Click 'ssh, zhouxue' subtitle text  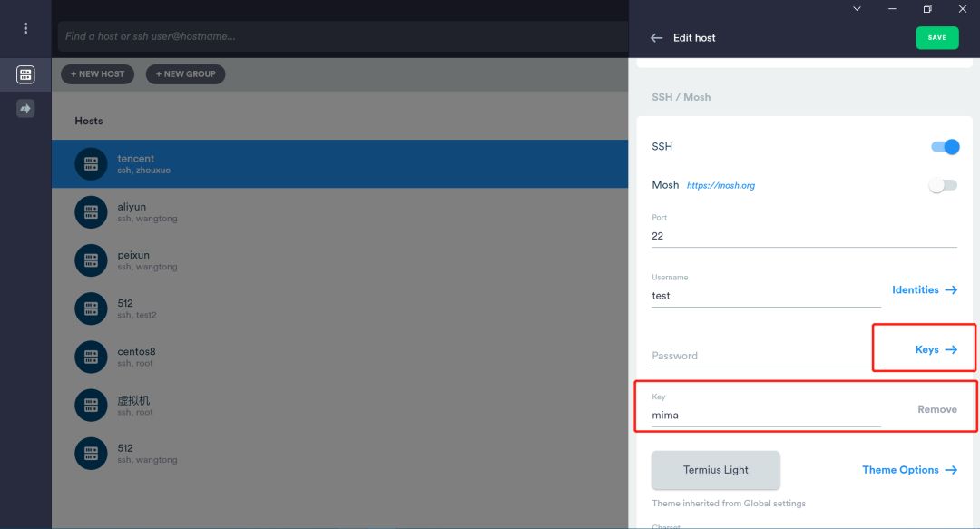(143, 170)
